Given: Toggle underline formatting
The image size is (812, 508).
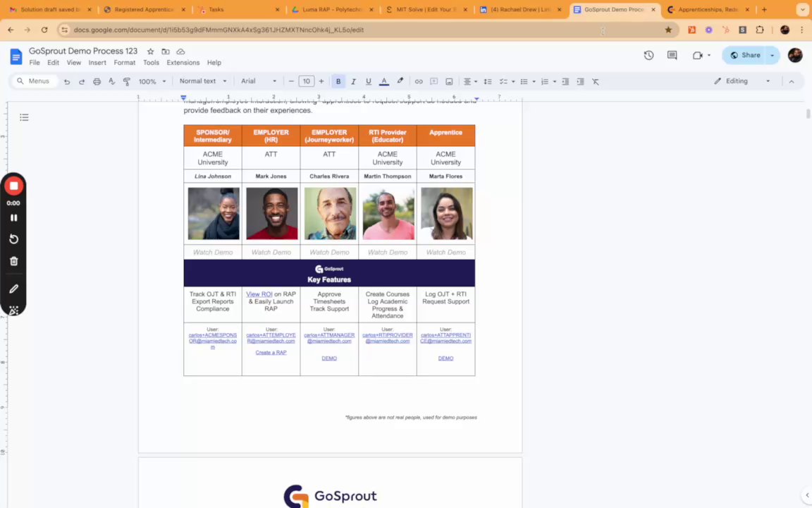Looking at the screenshot, I should 368,81.
